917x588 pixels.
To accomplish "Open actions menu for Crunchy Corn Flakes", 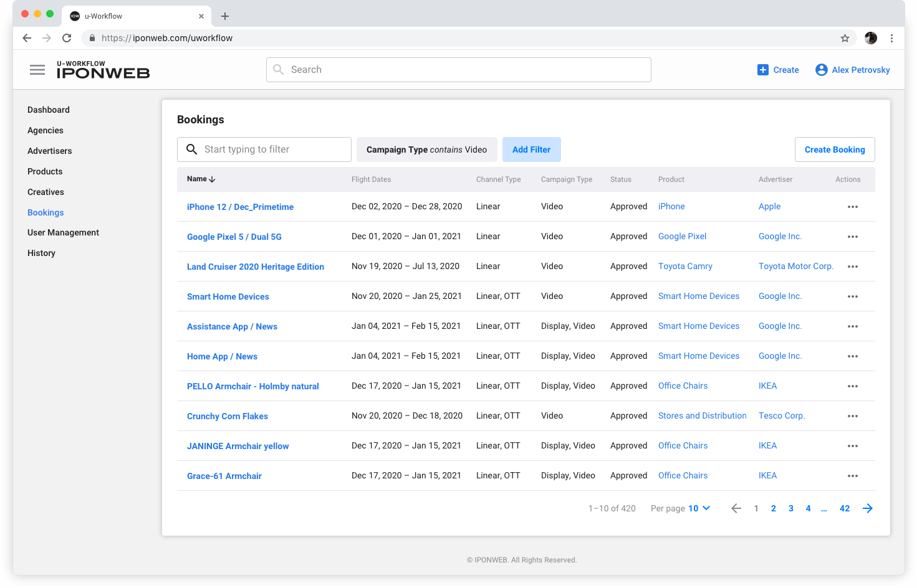I will pos(853,416).
